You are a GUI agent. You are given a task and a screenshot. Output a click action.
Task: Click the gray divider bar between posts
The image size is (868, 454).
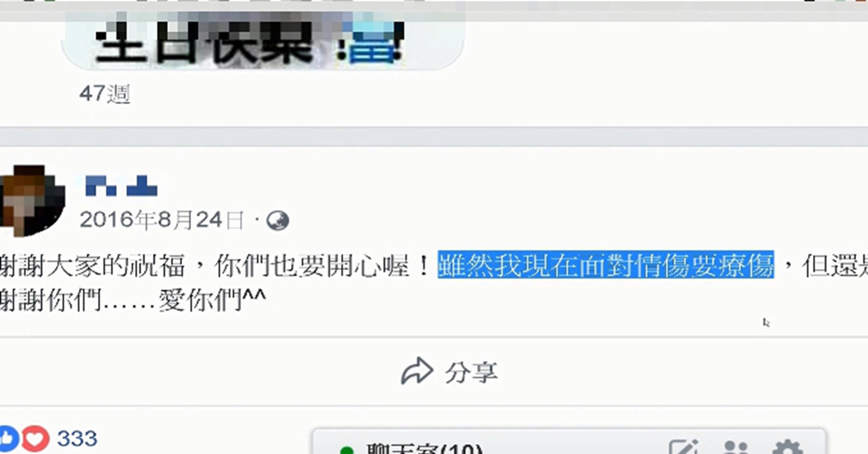point(434,137)
